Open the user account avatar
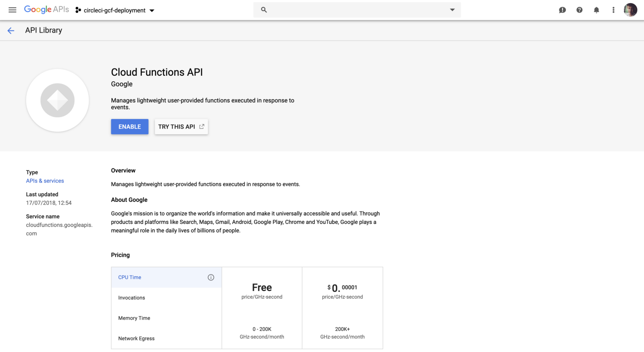The height and width of the screenshot is (352, 644). coord(630,10)
